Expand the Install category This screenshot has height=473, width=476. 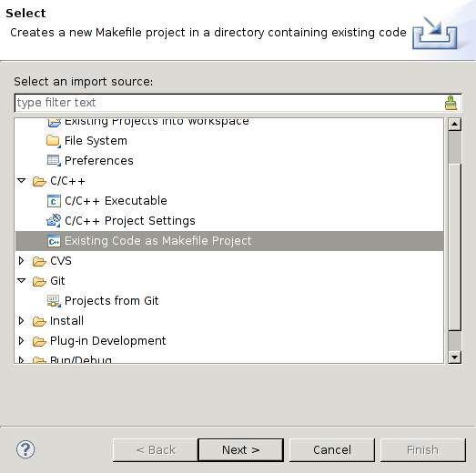click(x=21, y=321)
